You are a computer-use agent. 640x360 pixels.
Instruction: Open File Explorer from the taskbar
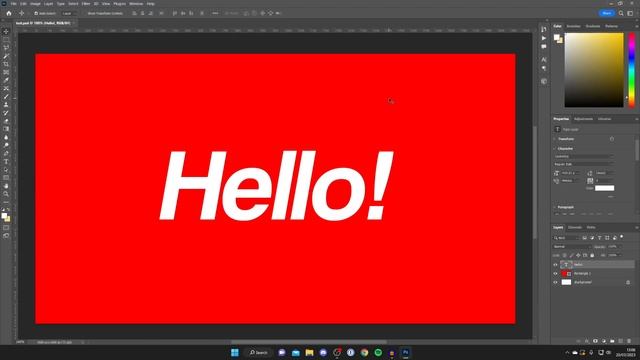point(309,352)
